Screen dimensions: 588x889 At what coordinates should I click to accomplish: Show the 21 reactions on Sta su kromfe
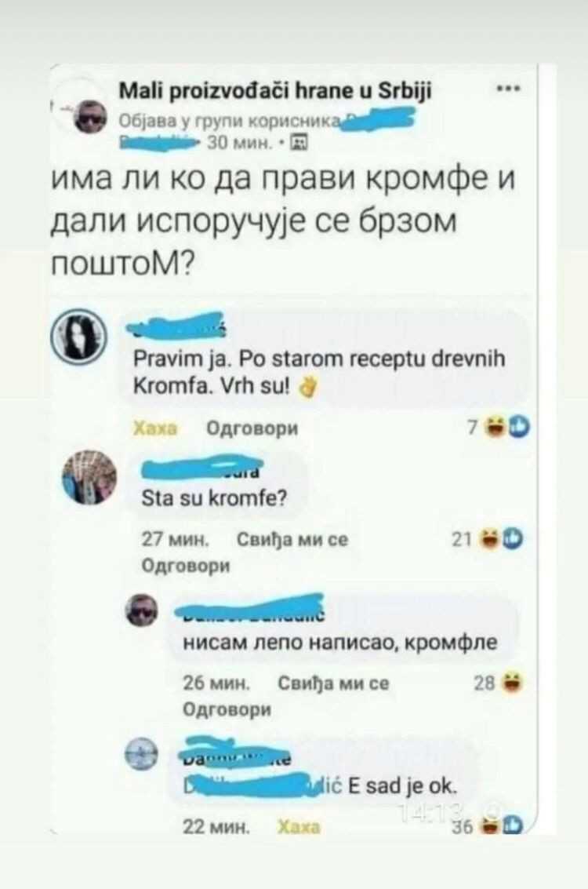click(x=487, y=540)
